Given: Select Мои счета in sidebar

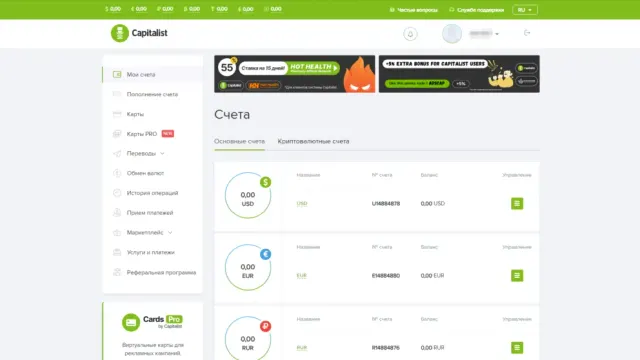Looking at the screenshot, I should [x=153, y=74].
